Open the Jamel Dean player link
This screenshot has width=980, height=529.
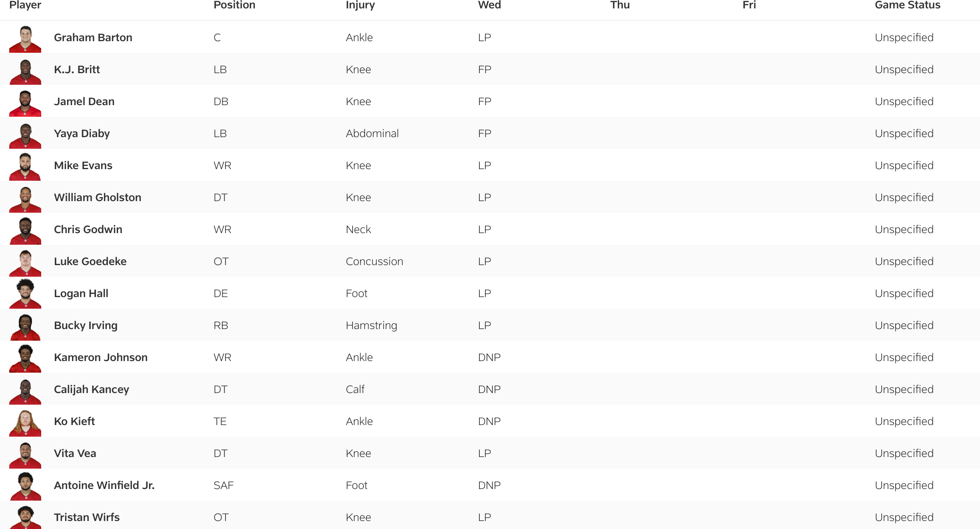(x=84, y=102)
